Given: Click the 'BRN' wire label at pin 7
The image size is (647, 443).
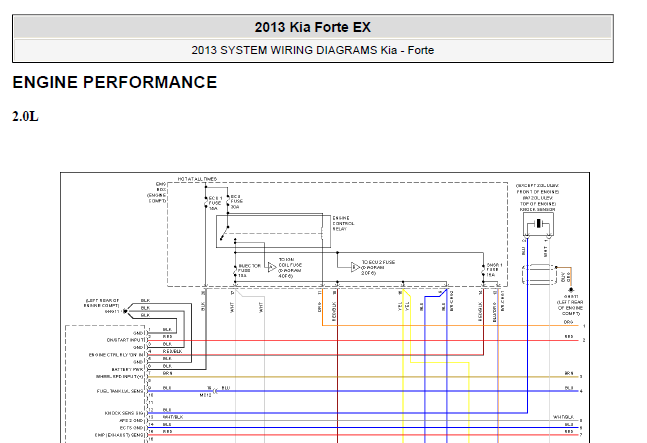Looking at the screenshot, I should (167, 373).
